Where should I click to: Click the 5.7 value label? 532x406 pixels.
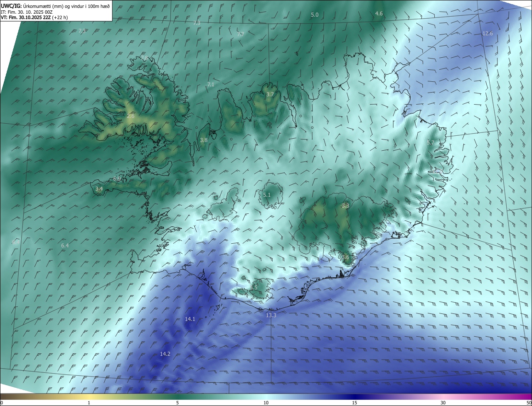(431, 142)
